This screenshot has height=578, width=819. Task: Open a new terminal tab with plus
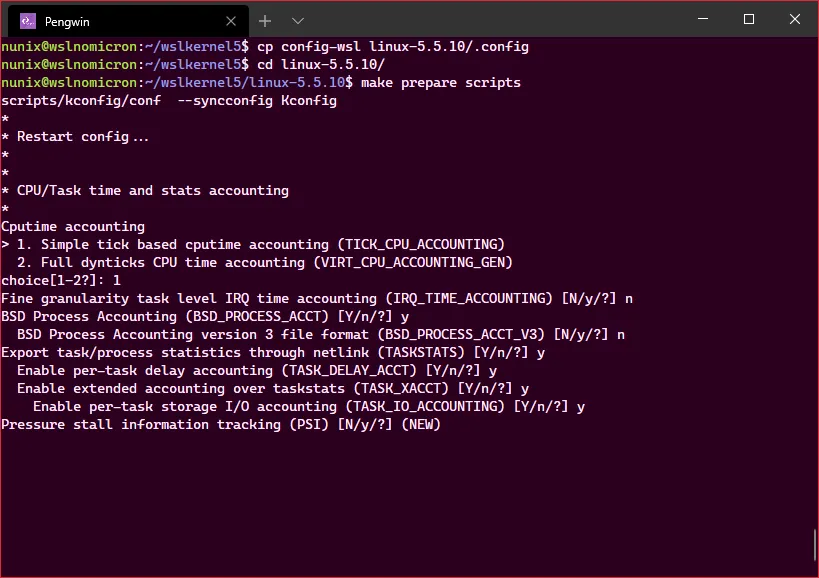tap(265, 20)
